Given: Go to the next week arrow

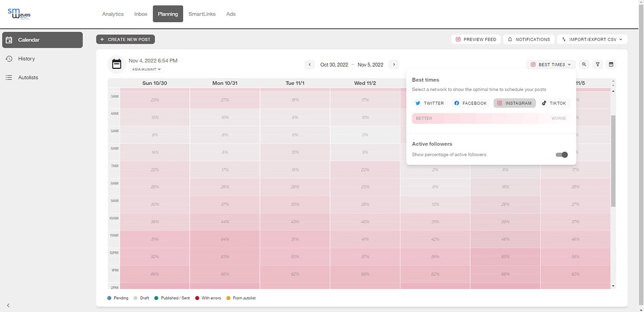Looking at the screenshot, I should pos(394,64).
